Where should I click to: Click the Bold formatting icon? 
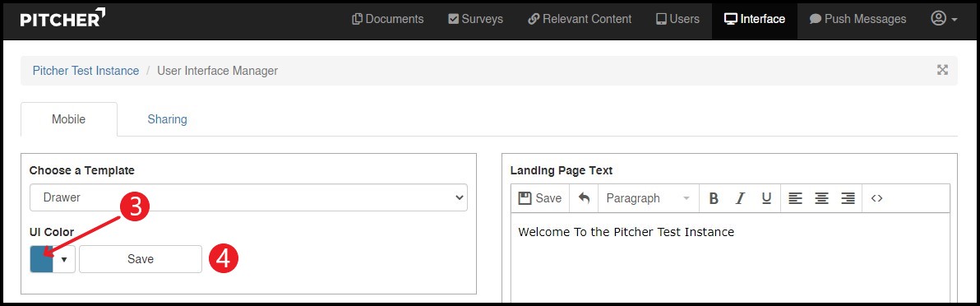(x=713, y=198)
